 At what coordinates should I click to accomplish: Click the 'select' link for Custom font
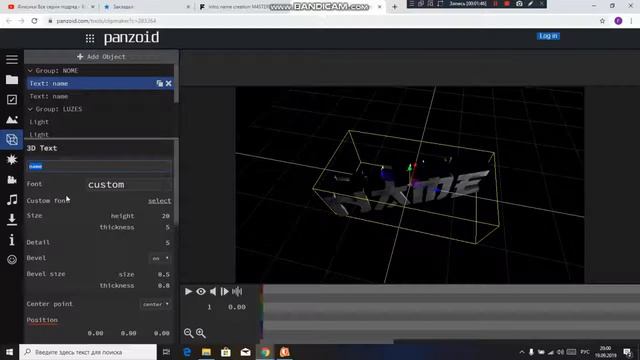tap(160, 201)
